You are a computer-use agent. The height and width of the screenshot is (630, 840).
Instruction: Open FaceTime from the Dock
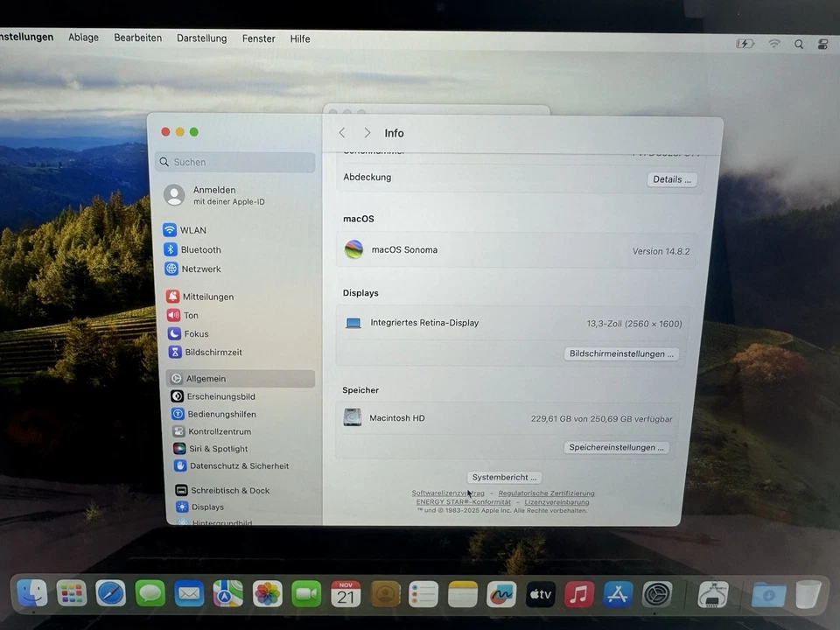tap(306, 594)
